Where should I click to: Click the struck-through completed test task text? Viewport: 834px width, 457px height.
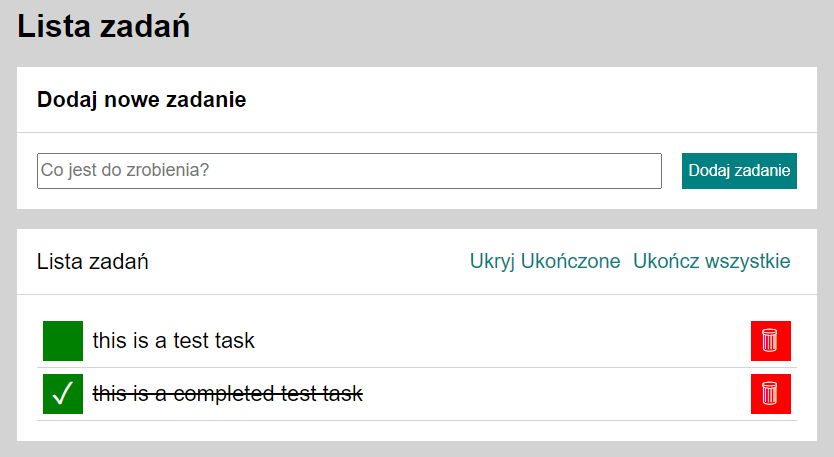[227, 394]
